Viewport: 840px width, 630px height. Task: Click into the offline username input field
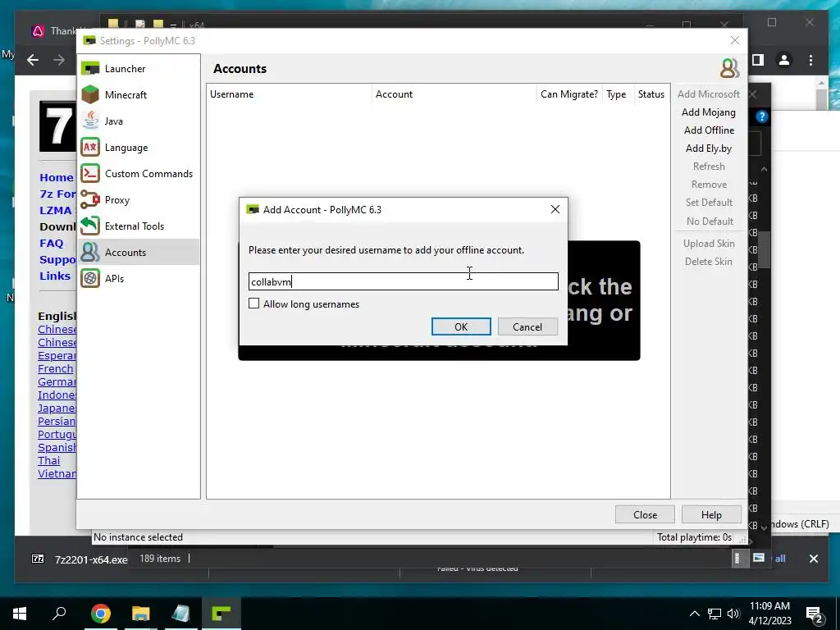404,282
